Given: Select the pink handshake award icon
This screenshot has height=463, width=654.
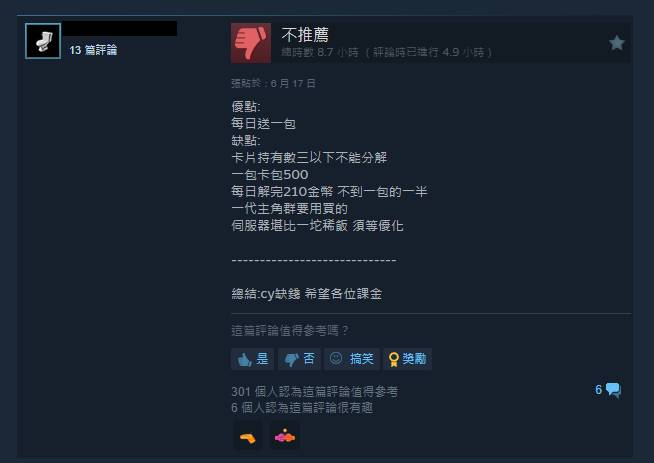Looking at the screenshot, I should (x=285, y=437).
